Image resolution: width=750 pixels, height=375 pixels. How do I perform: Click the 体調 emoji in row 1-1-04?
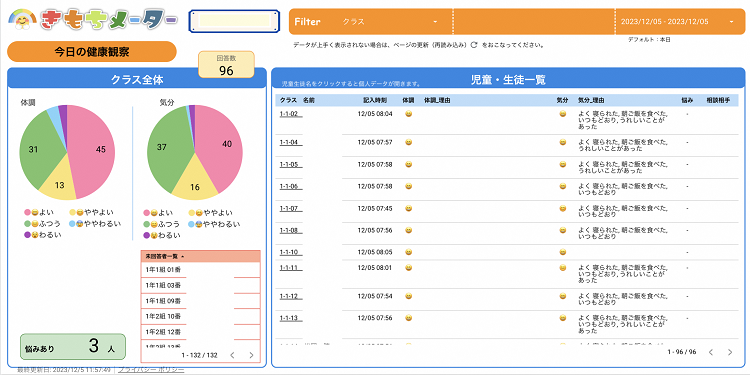408,142
